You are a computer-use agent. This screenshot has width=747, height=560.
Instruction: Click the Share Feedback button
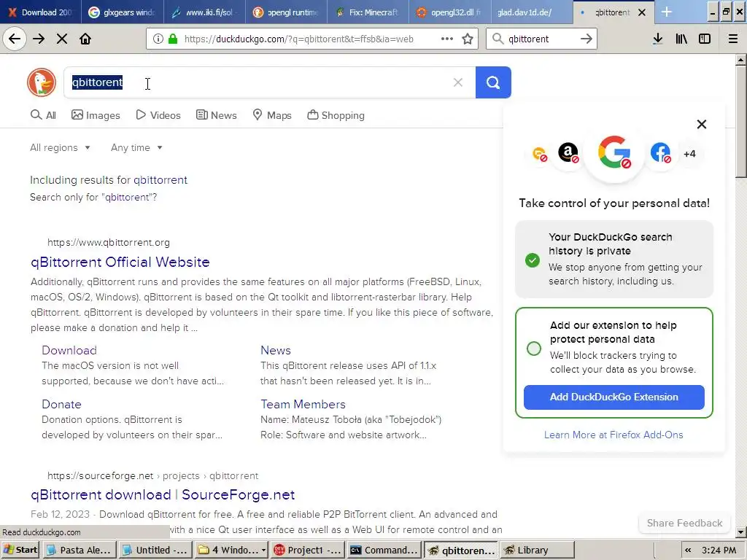click(x=684, y=523)
